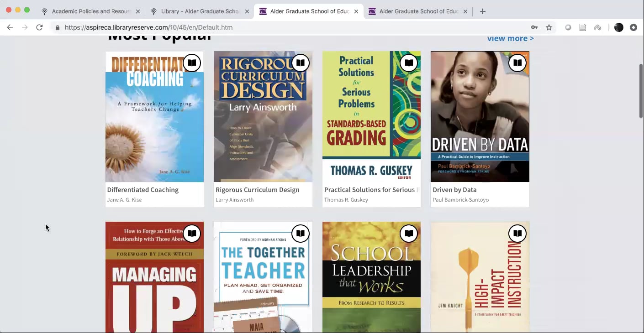
Task: Close the Academic Policies and Resources tab
Action: (x=138, y=11)
